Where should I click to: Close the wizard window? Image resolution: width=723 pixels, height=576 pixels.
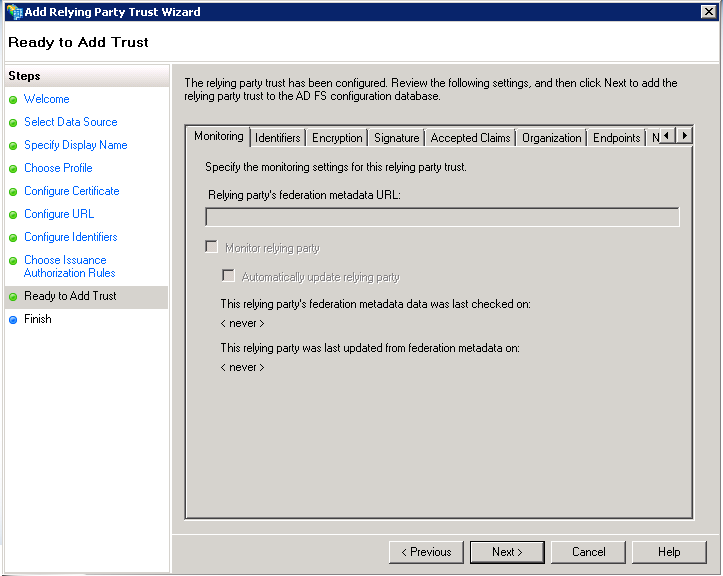pyautogui.click(x=708, y=12)
